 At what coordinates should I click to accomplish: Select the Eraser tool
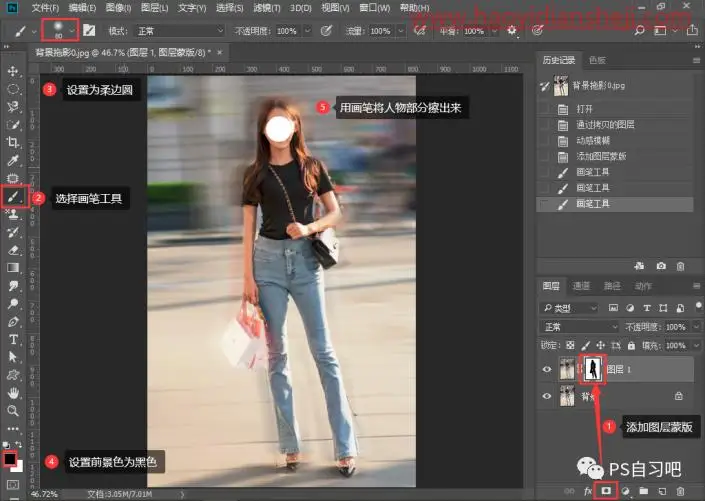tap(13, 250)
